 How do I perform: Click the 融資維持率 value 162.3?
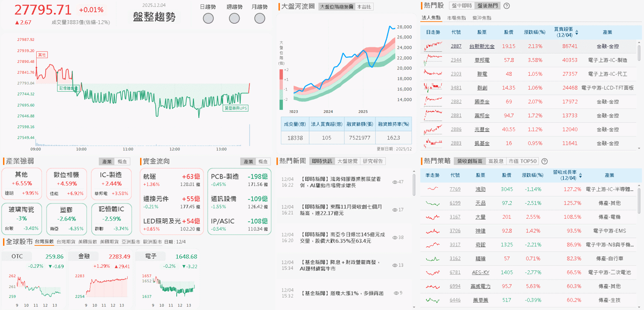click(393, 138)
